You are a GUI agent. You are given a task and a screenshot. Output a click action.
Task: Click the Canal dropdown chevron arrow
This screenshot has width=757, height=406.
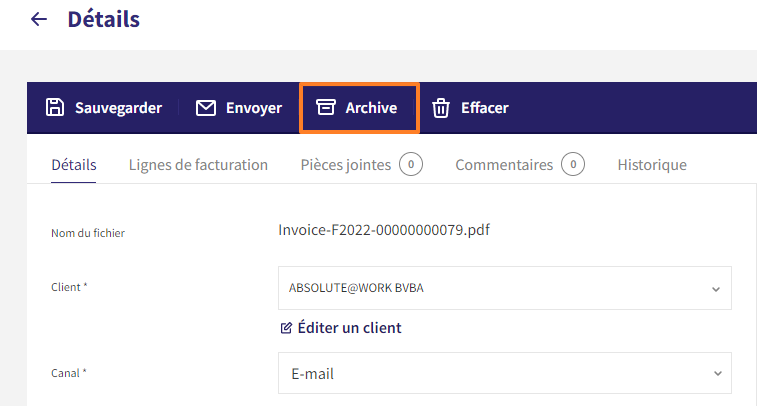tap(718, 374)
